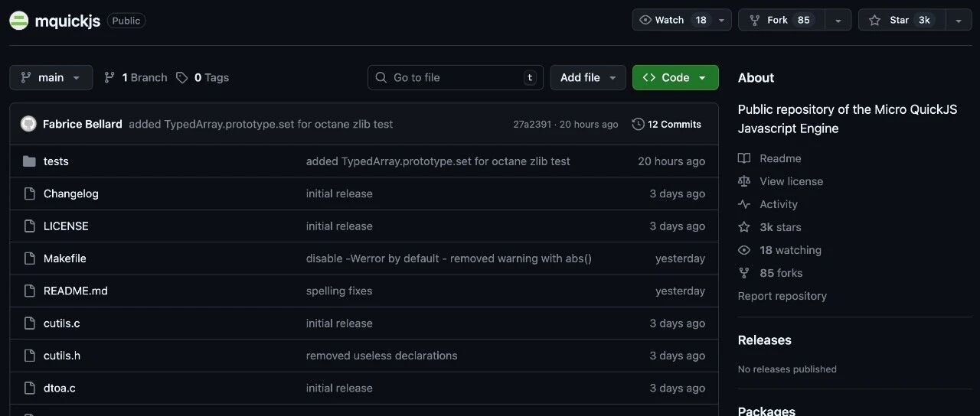Open the README.md file
The width and height of the screenshot is (980, 416).
[76, 291]
